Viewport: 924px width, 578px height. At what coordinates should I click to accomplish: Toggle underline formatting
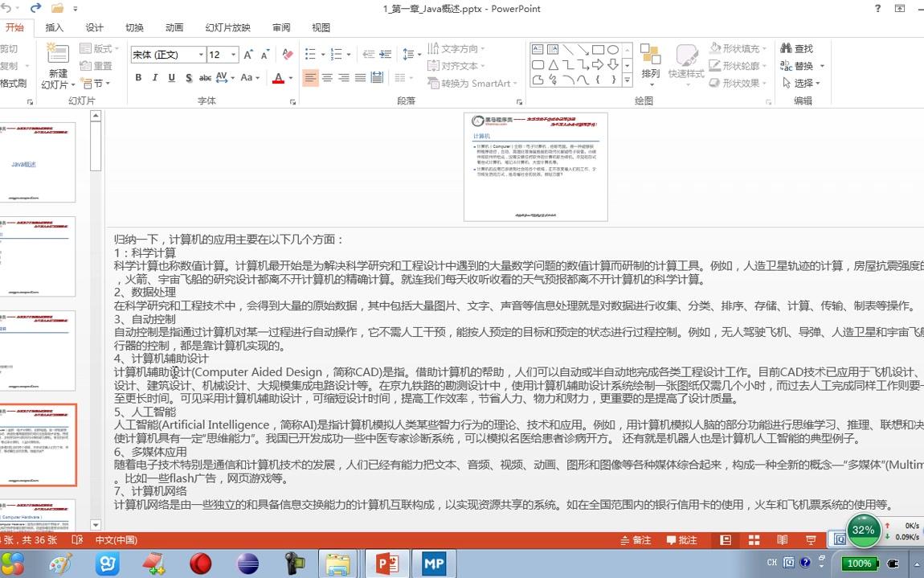pyautogui.click(x=170, y=78)
